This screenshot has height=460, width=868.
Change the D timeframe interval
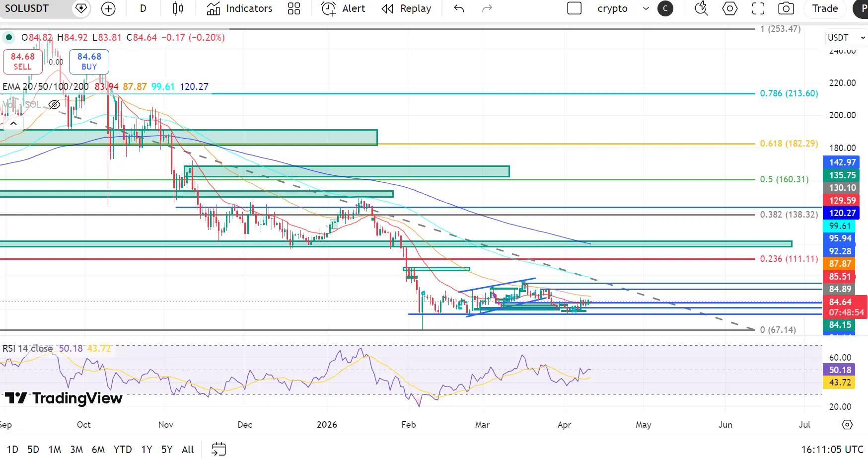point(143,8)
